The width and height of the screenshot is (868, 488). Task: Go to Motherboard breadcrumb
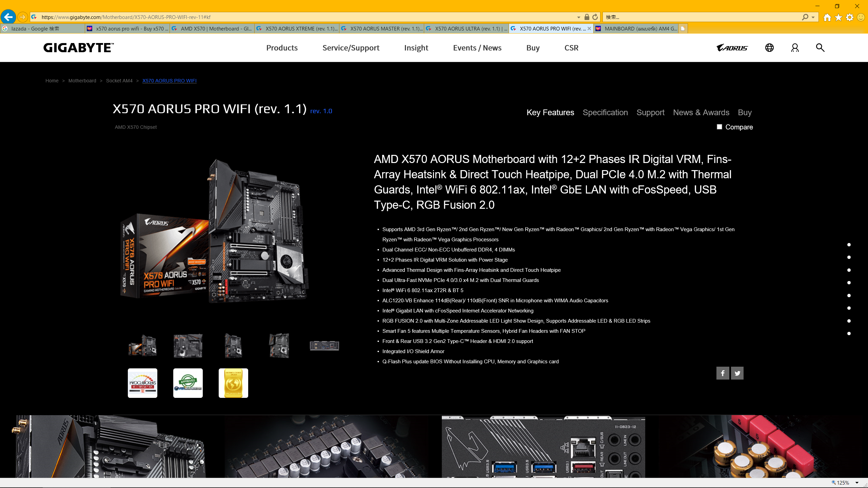(82, 81)
